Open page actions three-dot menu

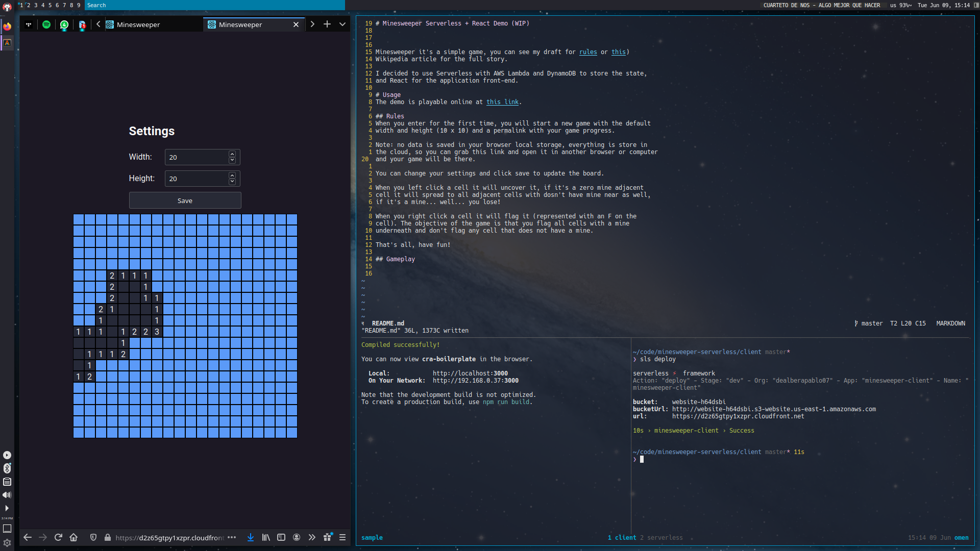(232, 537)
